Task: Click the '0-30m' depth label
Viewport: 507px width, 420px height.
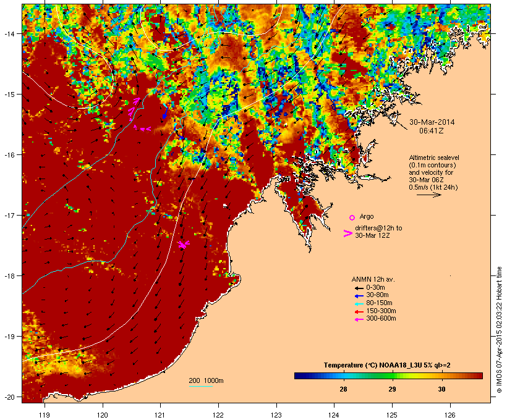Action: pos(375,288)
